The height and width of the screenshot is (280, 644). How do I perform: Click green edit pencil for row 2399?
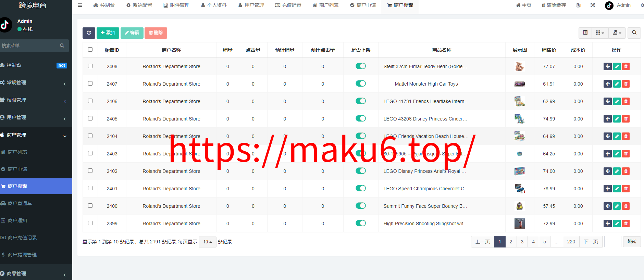click(617, 224)
